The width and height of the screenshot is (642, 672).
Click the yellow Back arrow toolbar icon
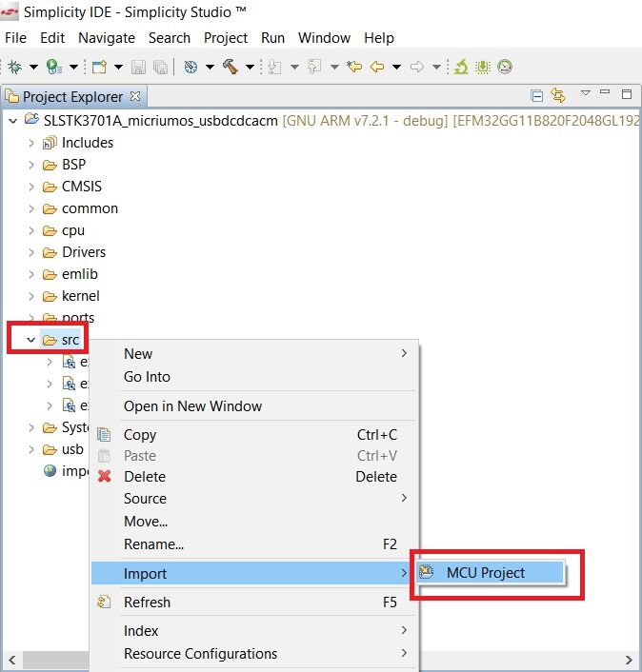point(376,67)
